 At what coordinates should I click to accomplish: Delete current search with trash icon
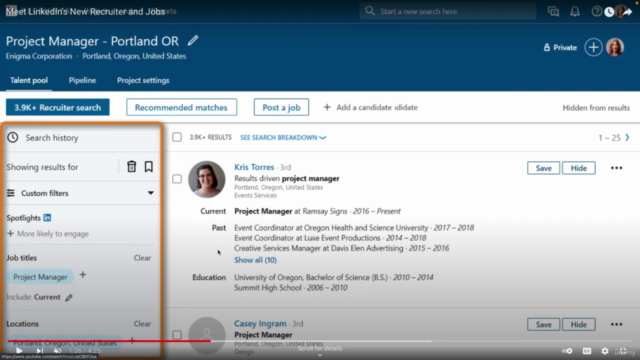click(131, 167)
